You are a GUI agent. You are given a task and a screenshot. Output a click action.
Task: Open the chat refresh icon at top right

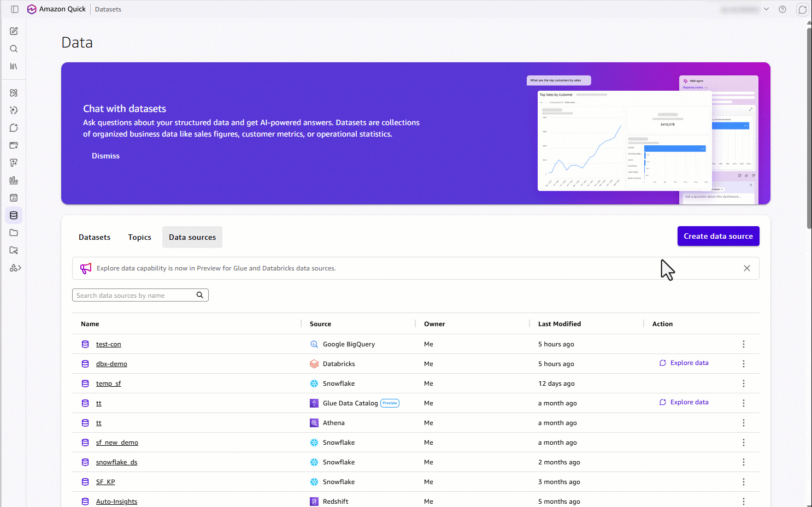point(802,9)
